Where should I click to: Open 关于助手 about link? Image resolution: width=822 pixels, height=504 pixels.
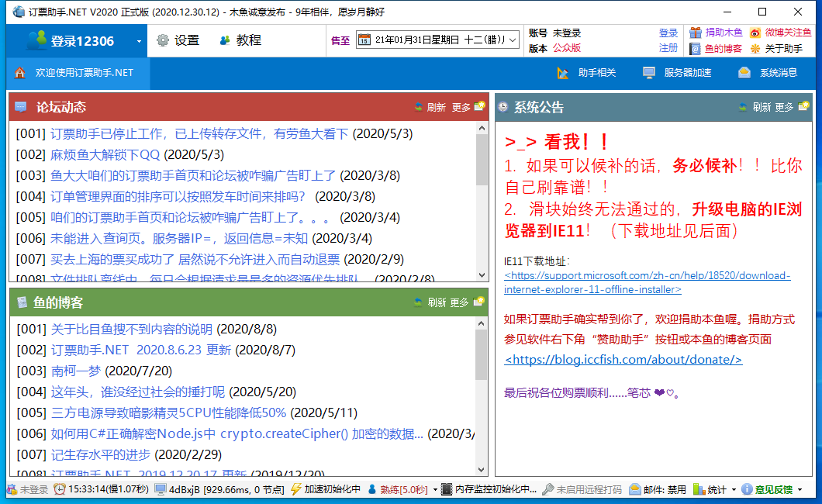(x=784, y=49)
